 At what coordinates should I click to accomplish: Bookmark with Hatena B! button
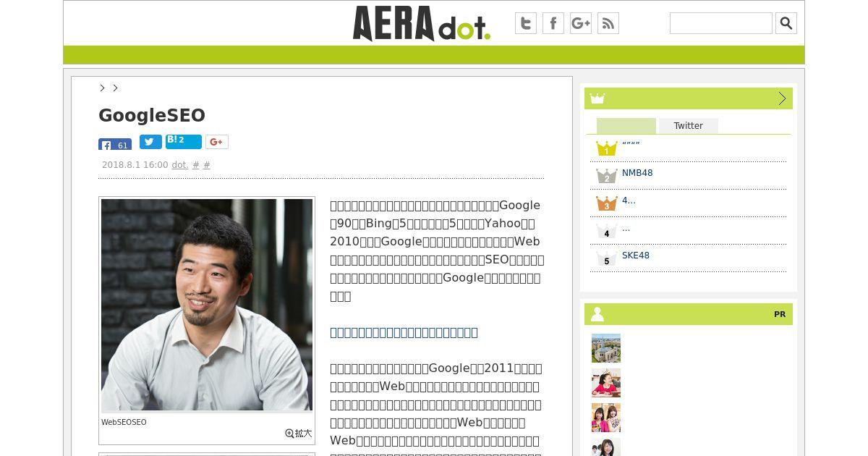pyautogui.click(x=184, y=141)
